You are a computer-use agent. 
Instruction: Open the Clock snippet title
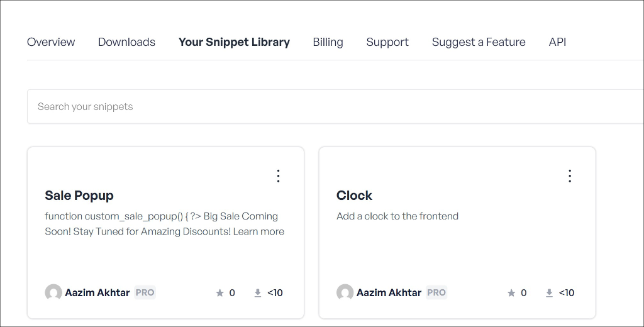354,196
